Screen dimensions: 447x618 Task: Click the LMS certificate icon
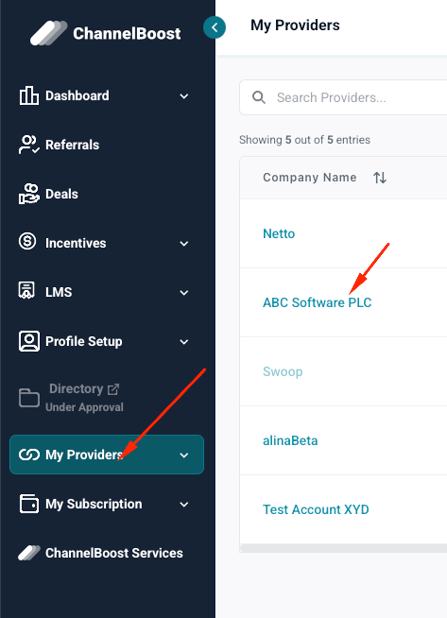27,290
